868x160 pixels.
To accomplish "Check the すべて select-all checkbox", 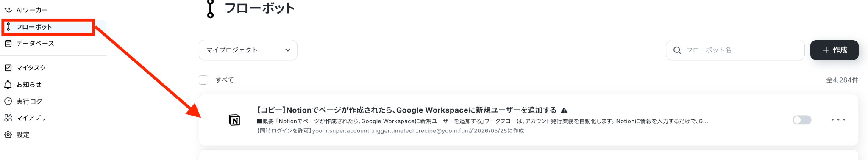I will click(203, 80).
